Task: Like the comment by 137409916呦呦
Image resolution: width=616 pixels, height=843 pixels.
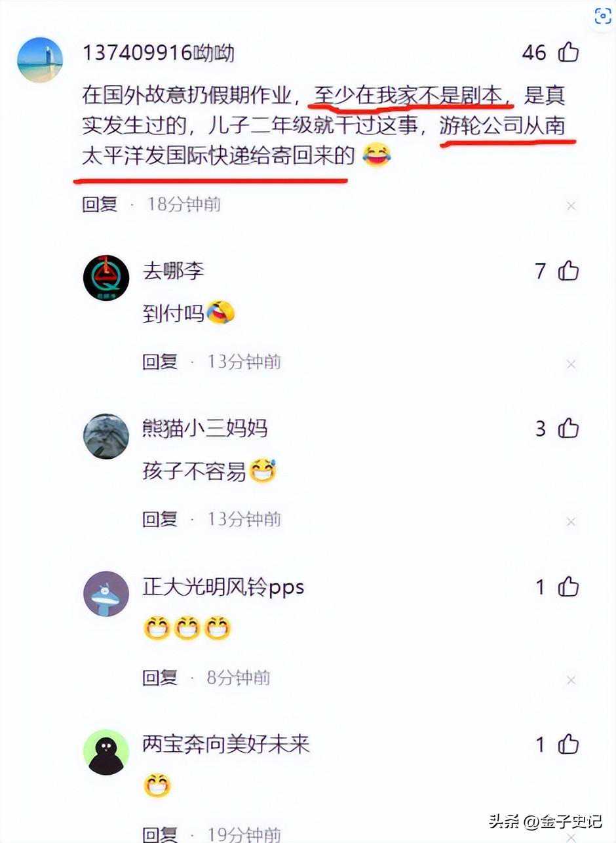Action: 568,52
